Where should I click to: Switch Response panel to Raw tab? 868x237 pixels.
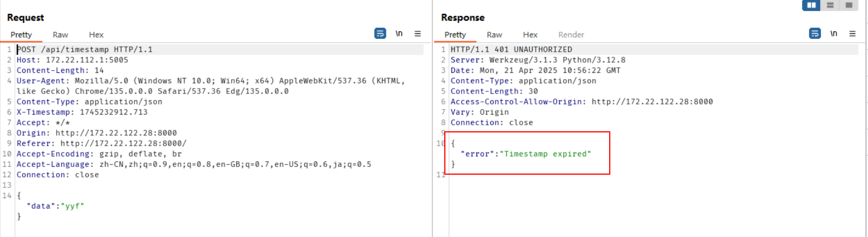pyautogui.click(x=494, y=34)
